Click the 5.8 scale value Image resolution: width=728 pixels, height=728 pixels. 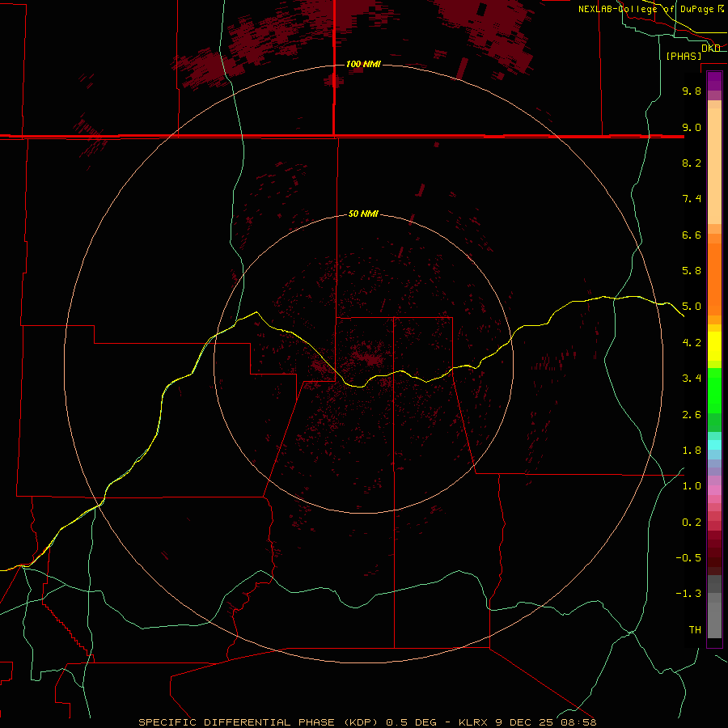pos(692,271)
